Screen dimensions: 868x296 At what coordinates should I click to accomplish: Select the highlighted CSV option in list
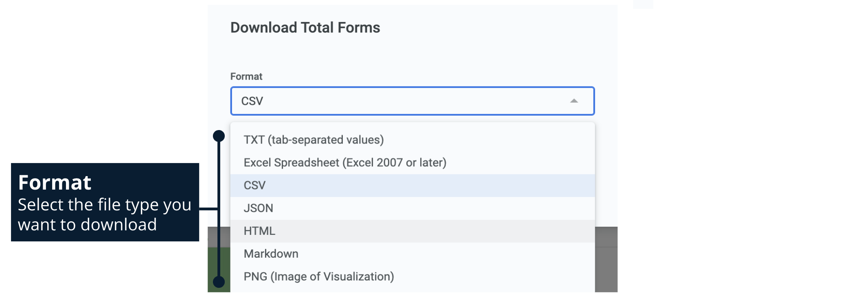[254, 186]
